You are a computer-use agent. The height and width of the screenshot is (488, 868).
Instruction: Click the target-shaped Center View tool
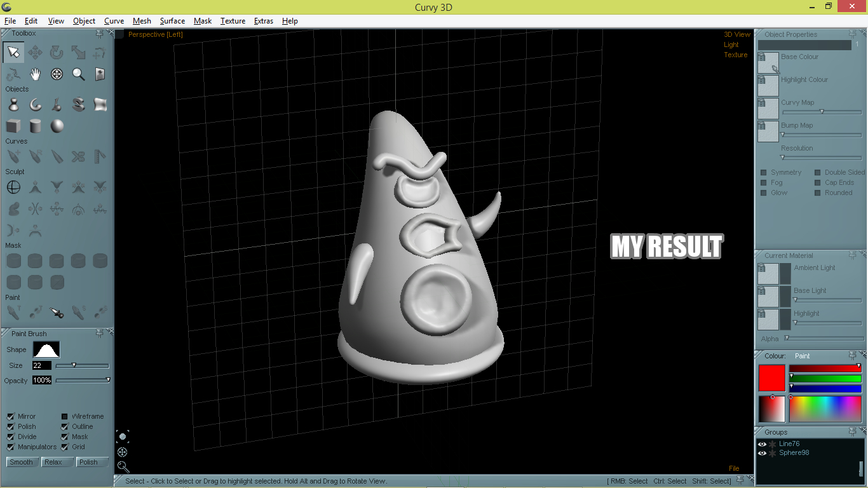[57, 74]
